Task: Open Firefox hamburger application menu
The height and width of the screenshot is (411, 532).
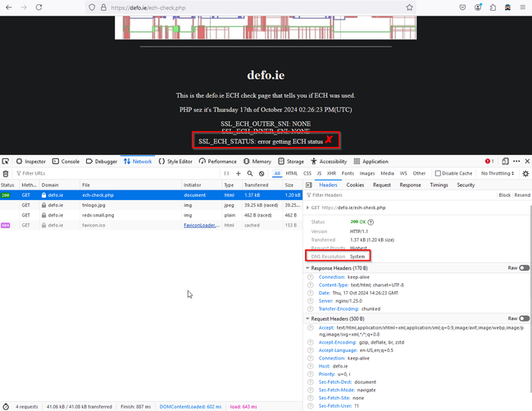Action: (x=522, y=7)
